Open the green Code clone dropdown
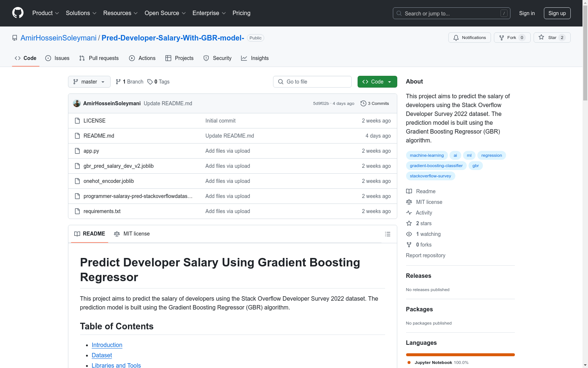 377,82
